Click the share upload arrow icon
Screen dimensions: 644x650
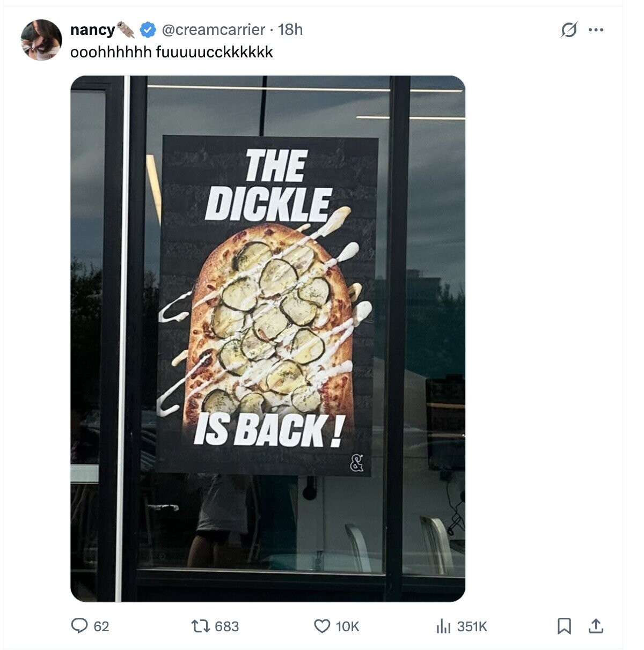coord(596,626)
